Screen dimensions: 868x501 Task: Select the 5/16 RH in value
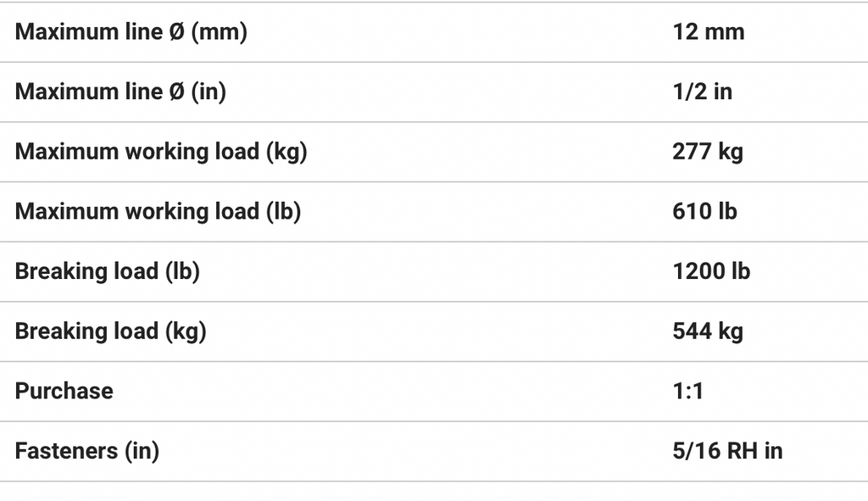pyautogui.click(x=727, y=451)
